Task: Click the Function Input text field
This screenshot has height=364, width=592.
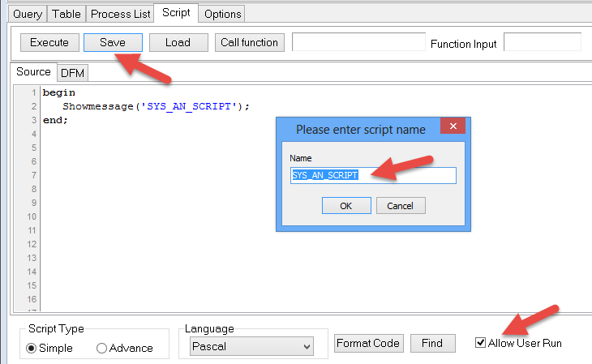Action: coord(542,42)
